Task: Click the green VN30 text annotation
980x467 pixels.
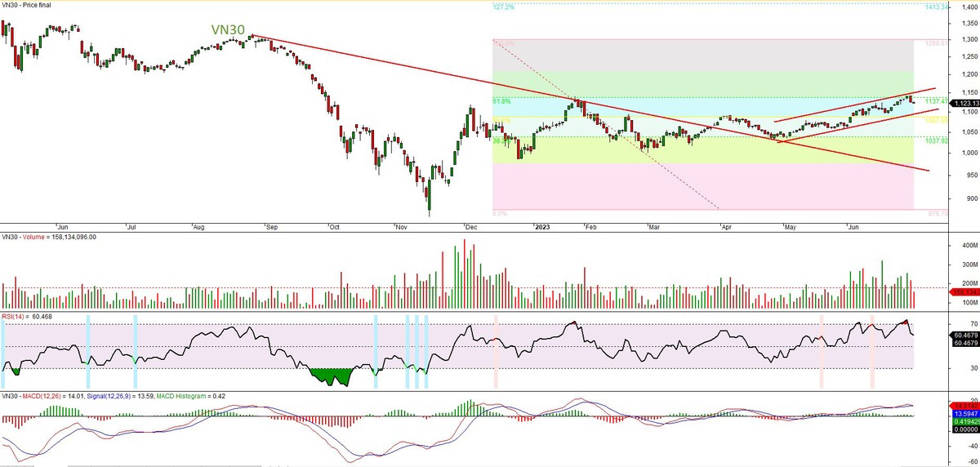Action: click(x=228, y=29)
